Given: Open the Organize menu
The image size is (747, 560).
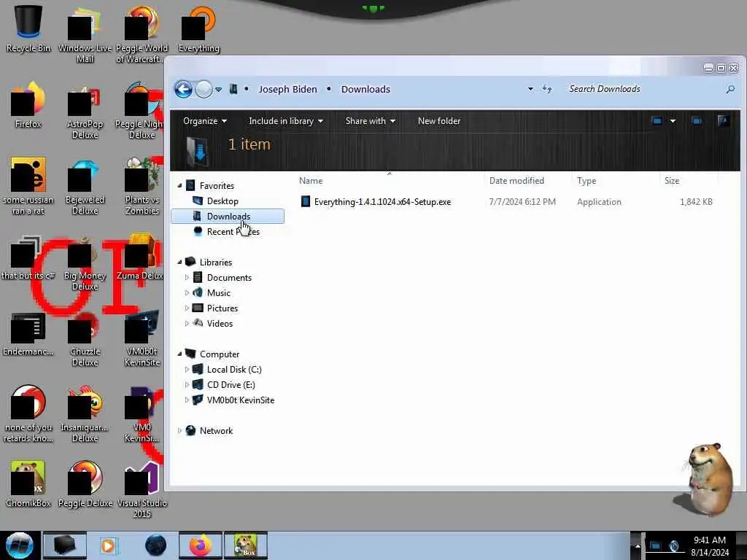Looking at the screenshot, I should pyautogui.click(x=205, y=121).
